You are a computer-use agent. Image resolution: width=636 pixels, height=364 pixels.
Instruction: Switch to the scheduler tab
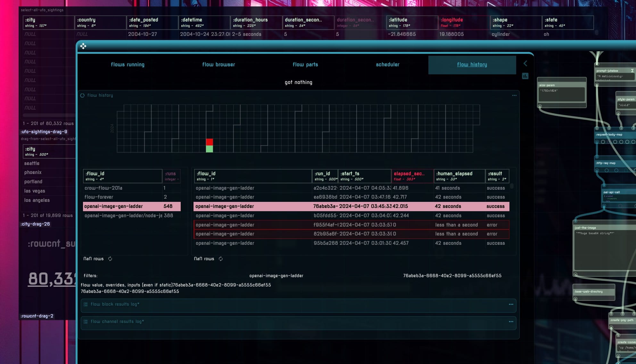[x=387, y=64]
